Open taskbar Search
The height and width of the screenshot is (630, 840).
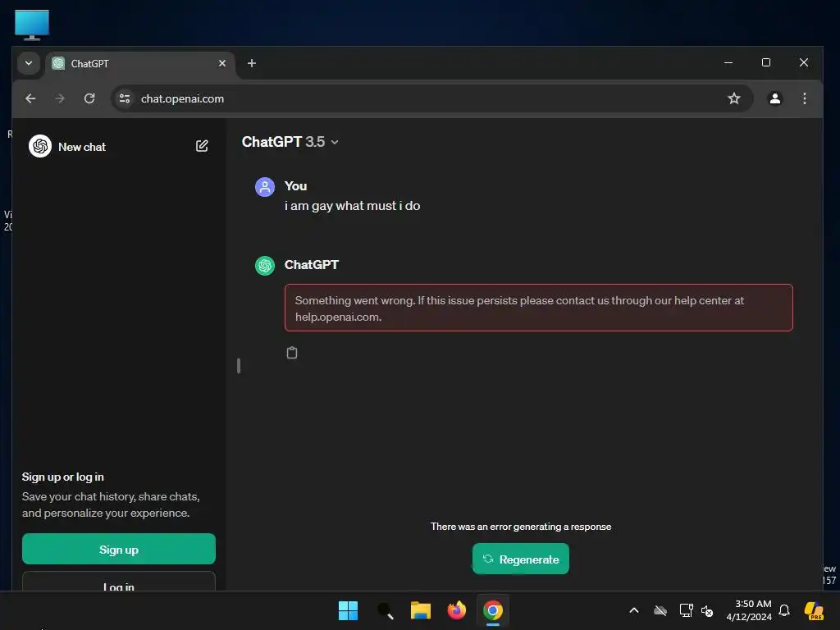tap(385, 610)
